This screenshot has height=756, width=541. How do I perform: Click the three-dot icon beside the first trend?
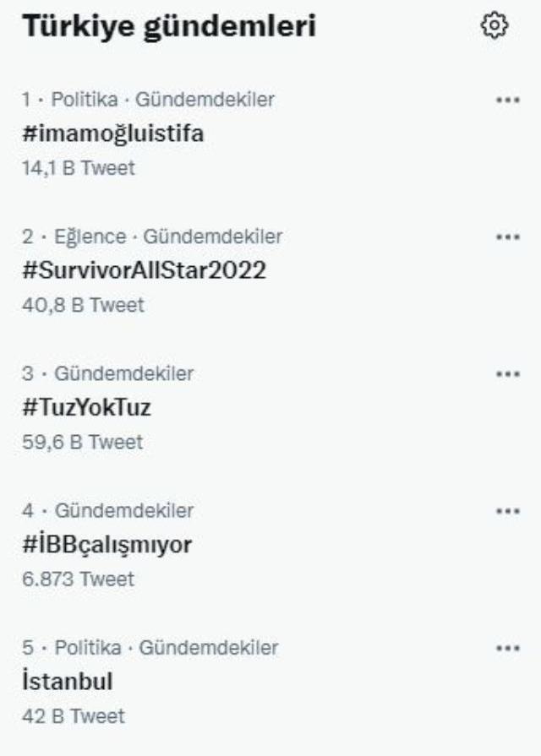click(506, 98)
